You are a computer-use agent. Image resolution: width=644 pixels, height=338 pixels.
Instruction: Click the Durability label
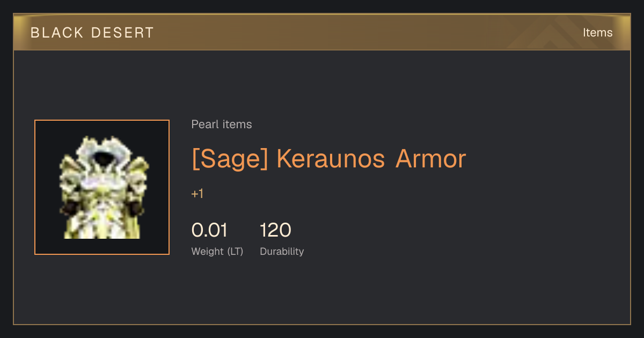point(282,251)
